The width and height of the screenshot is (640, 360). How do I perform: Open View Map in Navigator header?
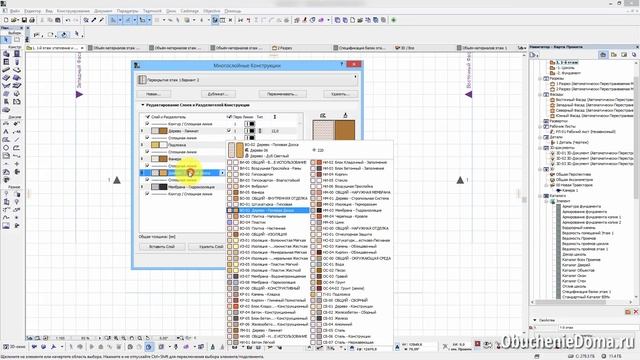[x=613, y=54]
